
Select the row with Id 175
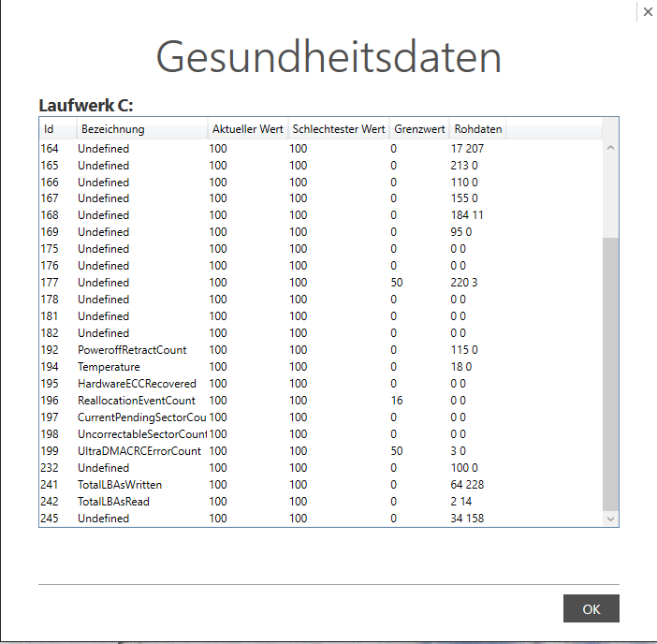coord(320,248)
